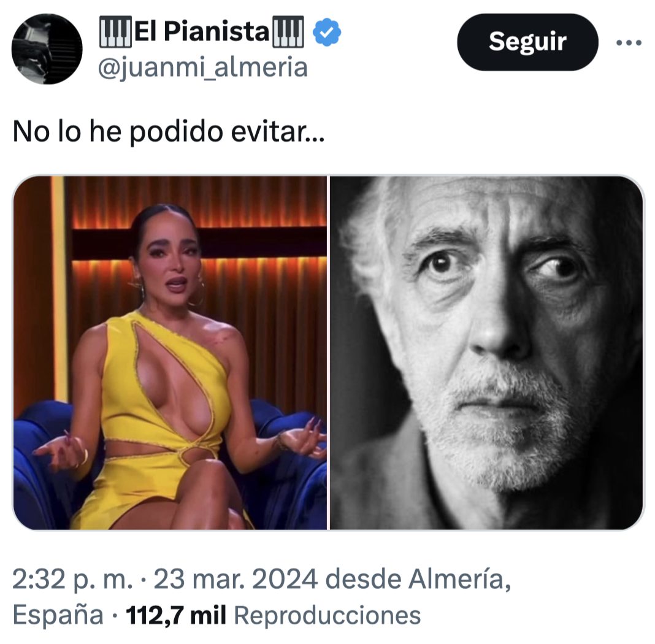
Task: Open the El Pianista display name link
Action: 202,32
